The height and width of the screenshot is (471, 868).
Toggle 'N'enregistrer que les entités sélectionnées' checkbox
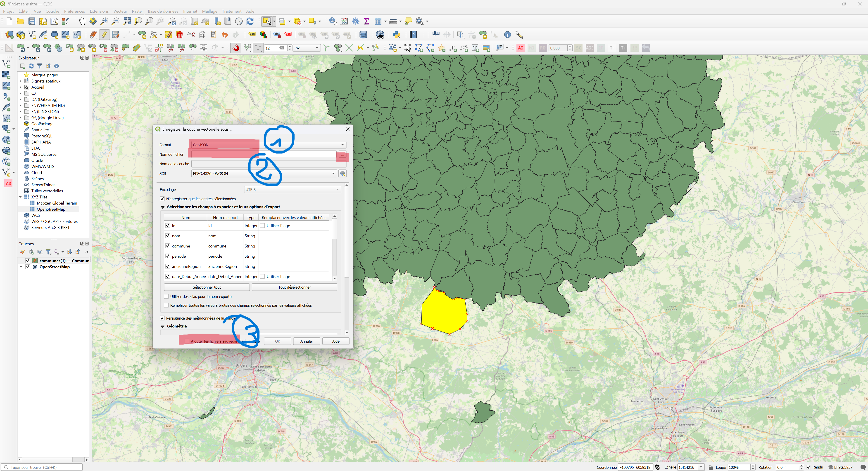[162, 199]
